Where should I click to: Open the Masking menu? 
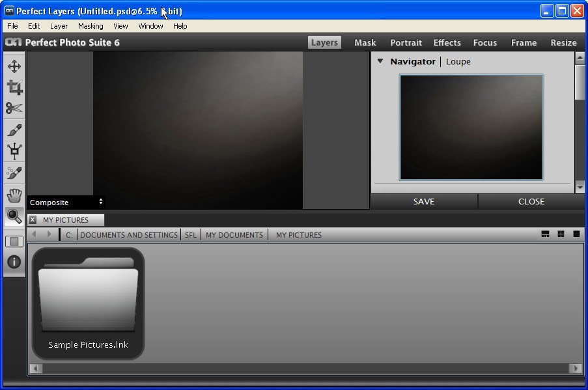click(x=91, y=26)
